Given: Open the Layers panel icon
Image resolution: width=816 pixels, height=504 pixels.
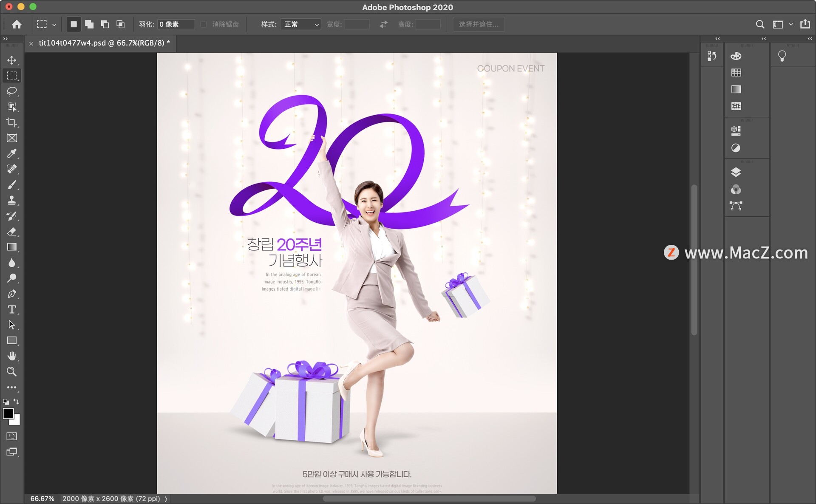Looking at the screenshot, I should click(736, 173).
